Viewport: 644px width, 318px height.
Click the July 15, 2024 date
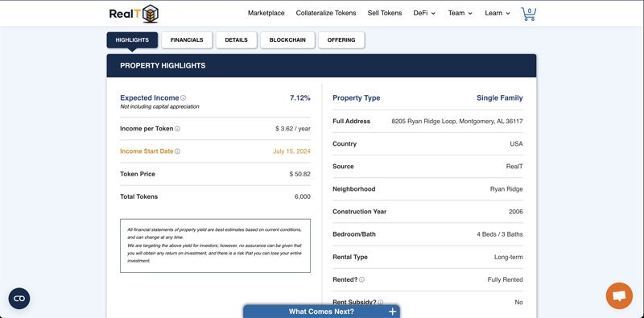pyautogui.click(x=291, y=151)
